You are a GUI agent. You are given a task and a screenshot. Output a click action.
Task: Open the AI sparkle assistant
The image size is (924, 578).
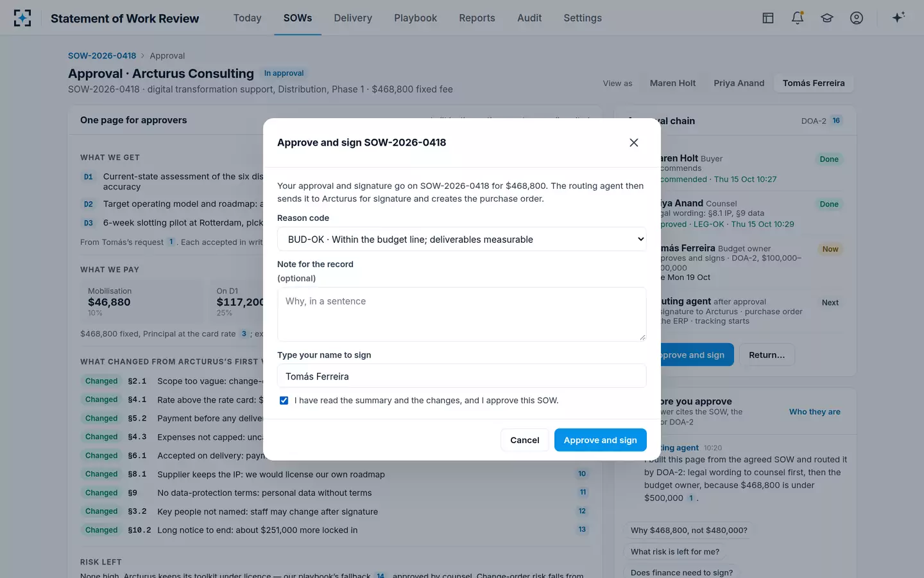tap(898, 17)
